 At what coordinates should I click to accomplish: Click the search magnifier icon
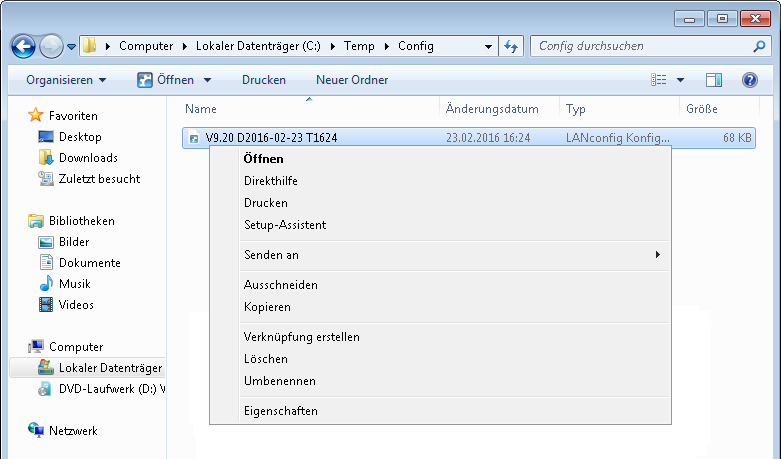(759, 46)
